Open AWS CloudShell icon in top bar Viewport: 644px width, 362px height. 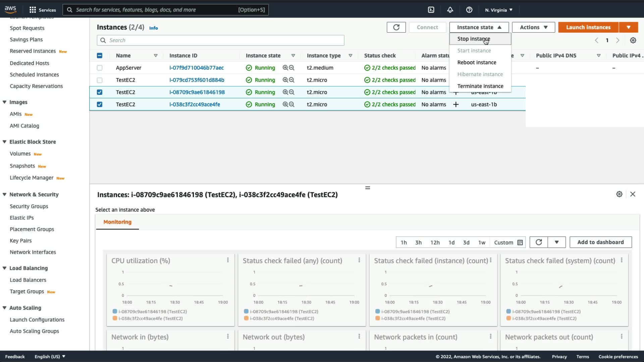pos(431,10)
